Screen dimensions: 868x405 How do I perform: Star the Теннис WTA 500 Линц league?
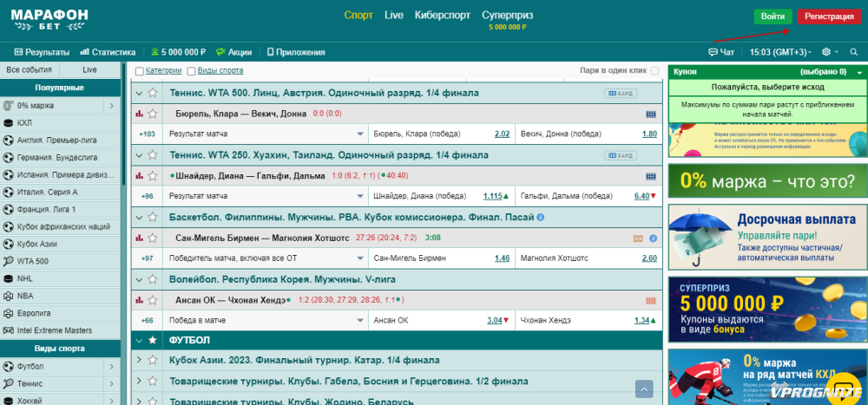(153, 93)
